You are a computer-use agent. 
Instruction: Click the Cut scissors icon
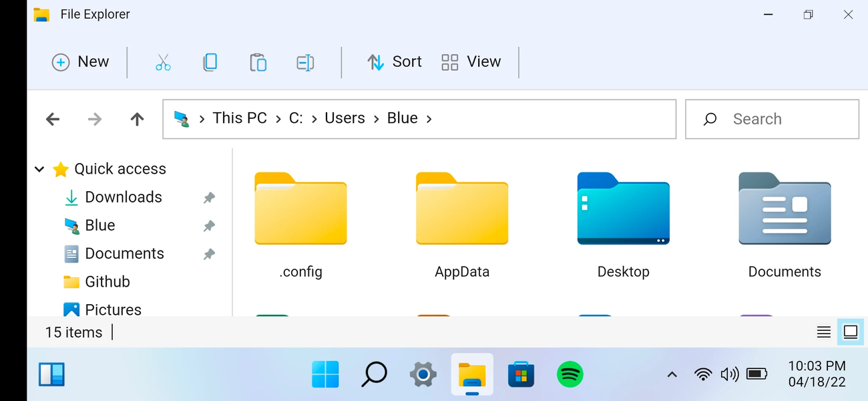163,62
